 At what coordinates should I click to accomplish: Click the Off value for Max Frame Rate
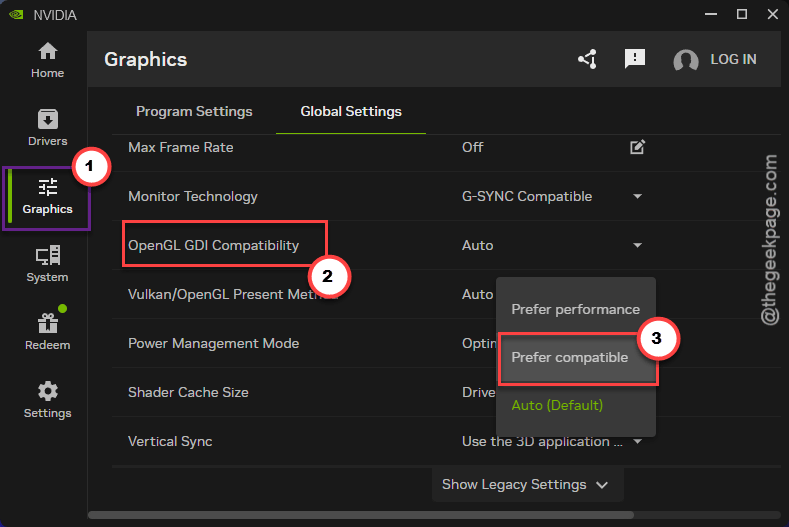[x=472, y=147]
